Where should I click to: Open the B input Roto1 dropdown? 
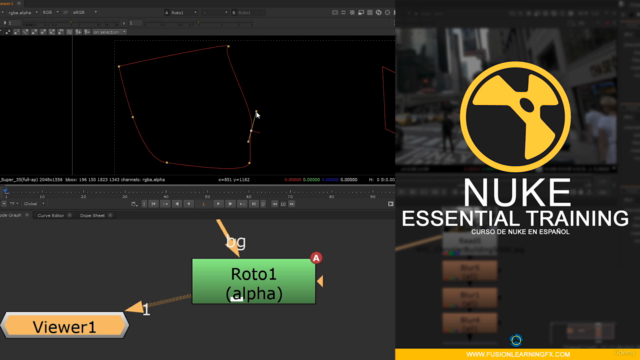point(248,13)
